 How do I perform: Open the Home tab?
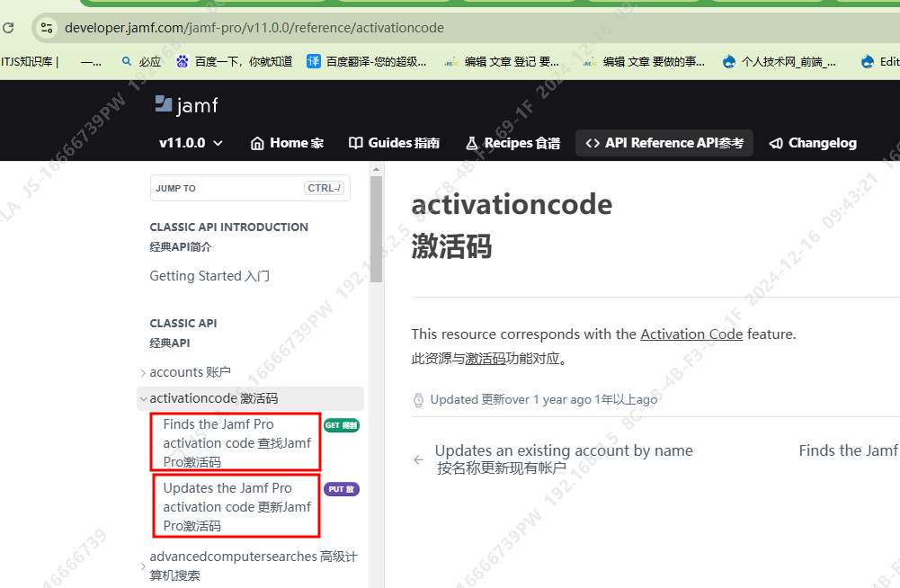click(287, 143)
